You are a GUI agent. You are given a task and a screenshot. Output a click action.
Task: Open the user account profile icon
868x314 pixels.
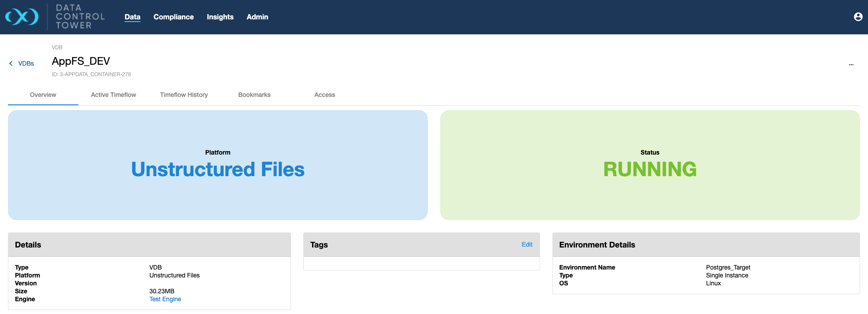(x=858, y=17)
